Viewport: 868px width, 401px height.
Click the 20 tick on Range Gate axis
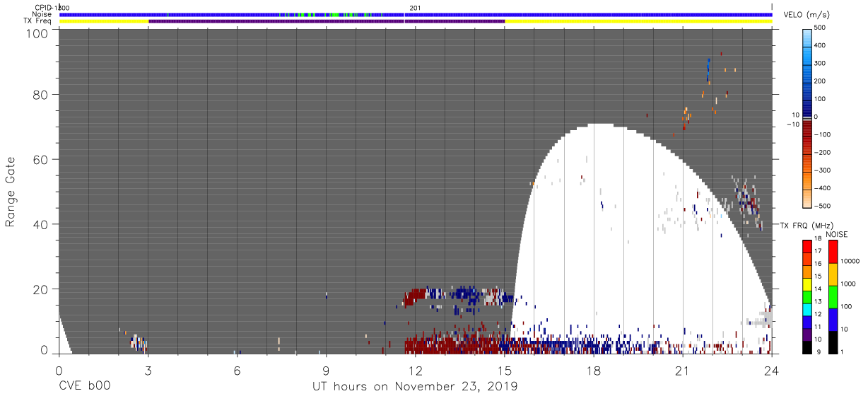[42, 289]
